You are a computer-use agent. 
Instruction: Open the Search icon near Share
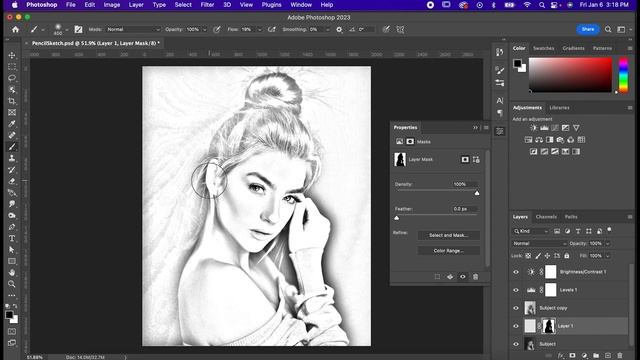point(608,29)
